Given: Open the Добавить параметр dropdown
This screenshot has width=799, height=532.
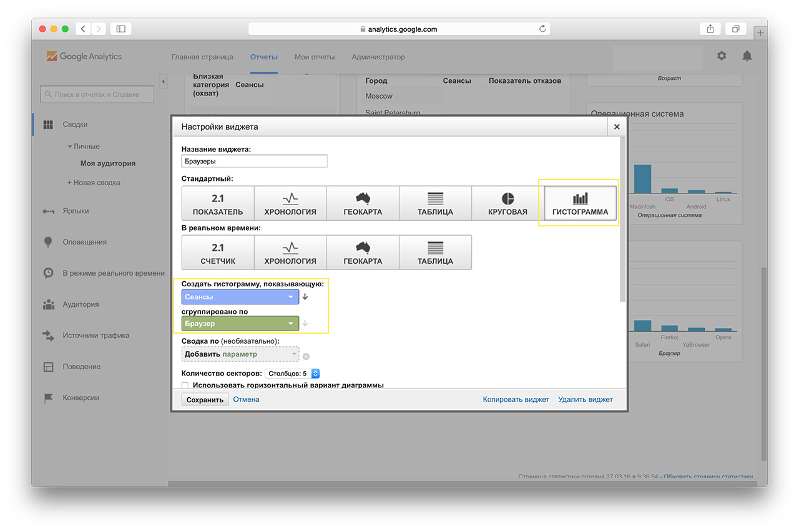Looking at the screenshot, I should [240, 354].
